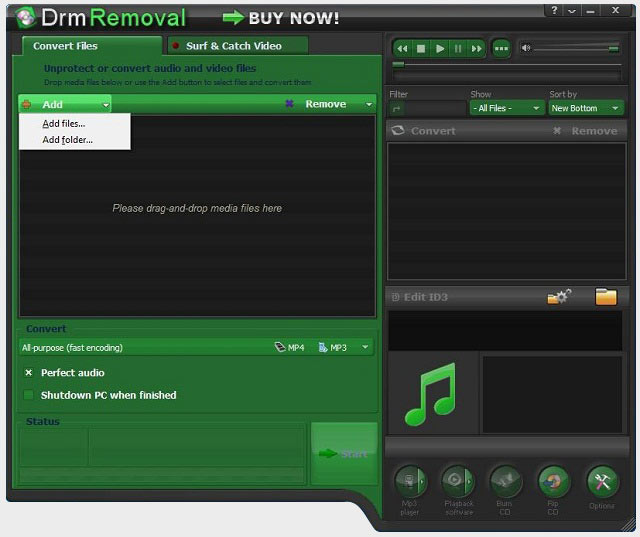
Task: Click the Add button label
Action: [x=52, y=104]
